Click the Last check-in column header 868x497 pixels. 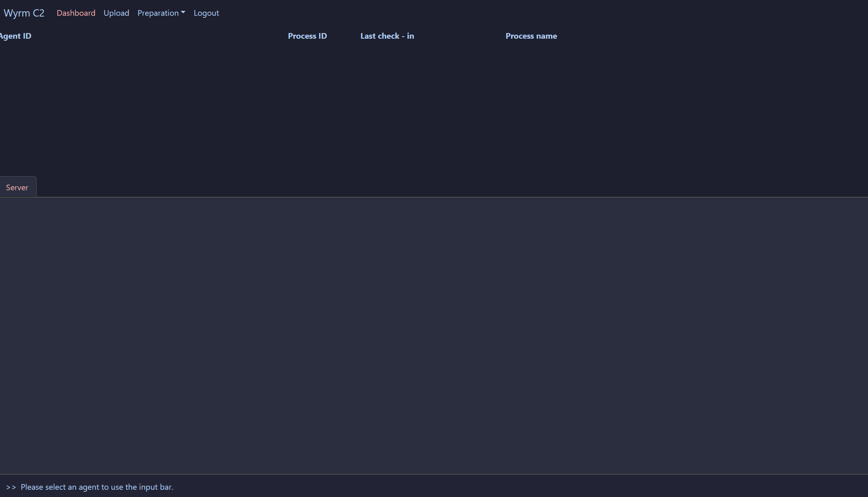click(386, 36)
